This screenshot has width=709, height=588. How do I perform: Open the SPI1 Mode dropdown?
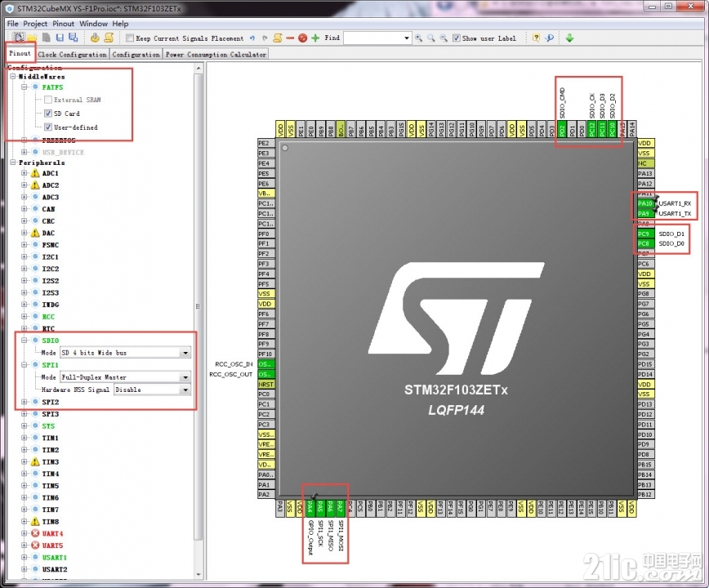[x=185, y=377]
